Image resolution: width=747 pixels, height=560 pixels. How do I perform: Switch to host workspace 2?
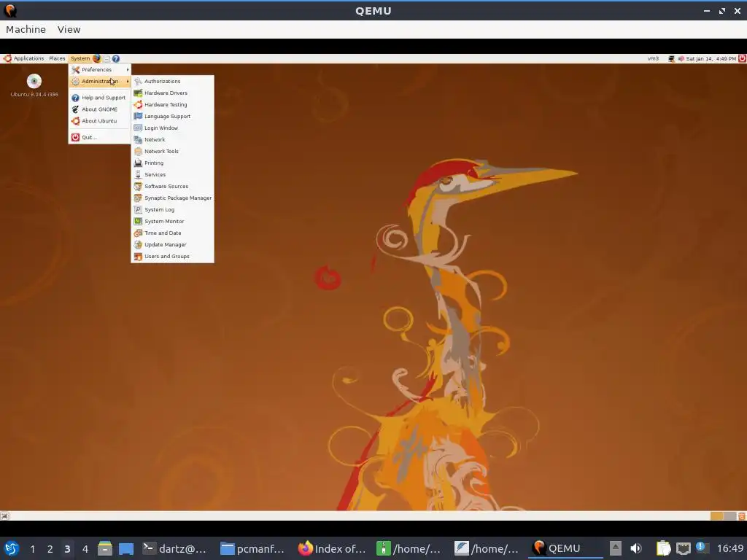tap(50, 549)
